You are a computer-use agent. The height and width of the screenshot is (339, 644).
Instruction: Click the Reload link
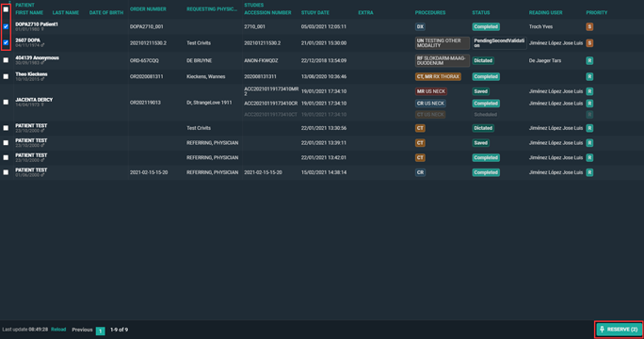(58, 330)
